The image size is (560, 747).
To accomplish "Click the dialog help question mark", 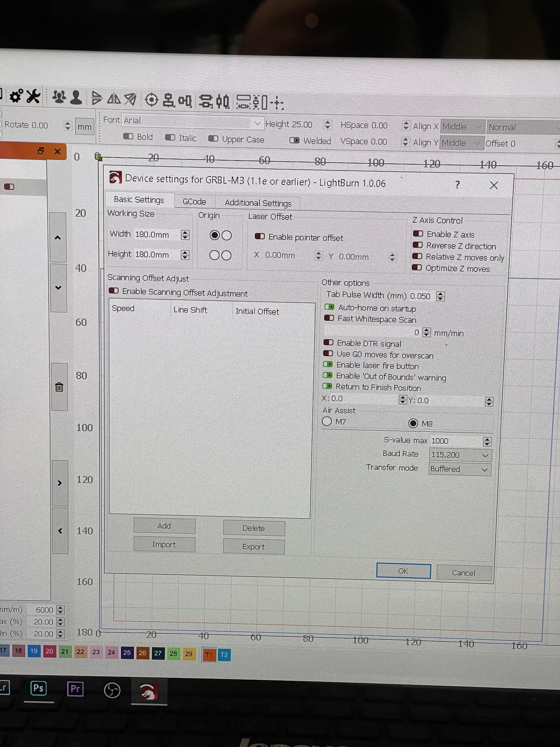I will [x=457, y=184].
